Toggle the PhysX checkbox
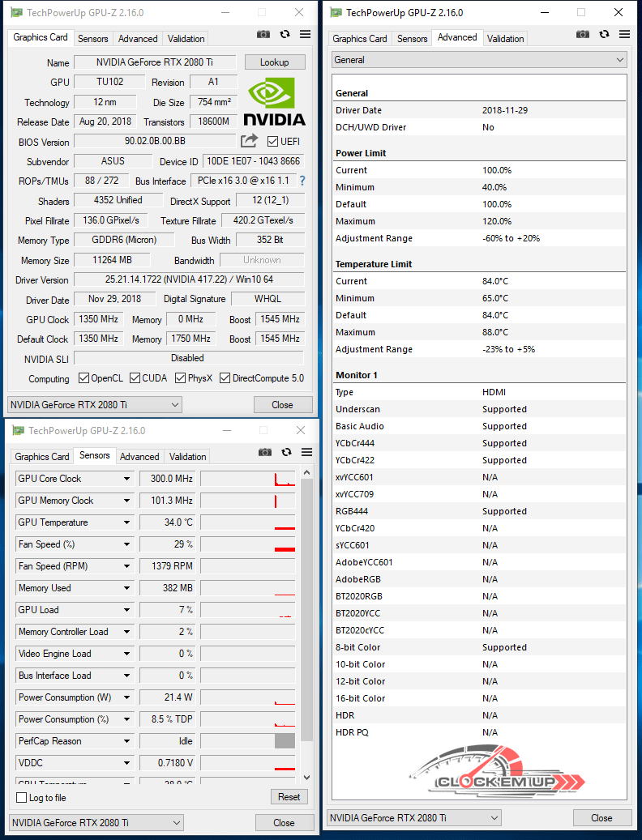 click(181, 378)
